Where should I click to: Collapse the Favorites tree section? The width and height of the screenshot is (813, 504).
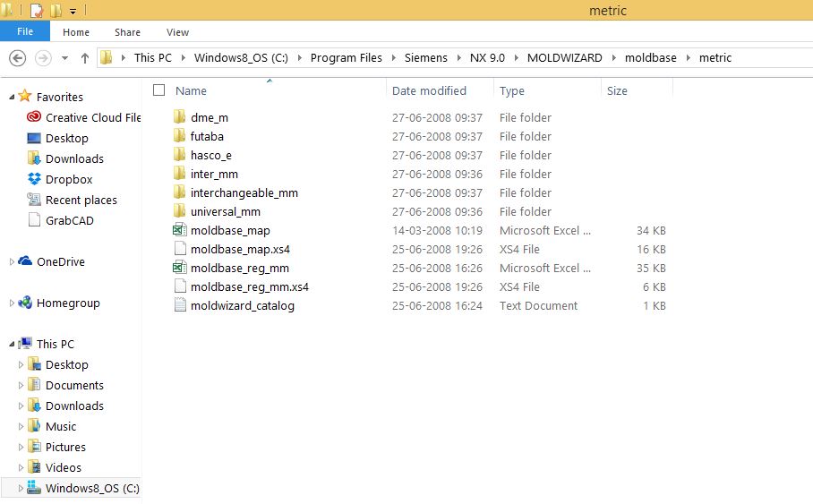[12, 97]
